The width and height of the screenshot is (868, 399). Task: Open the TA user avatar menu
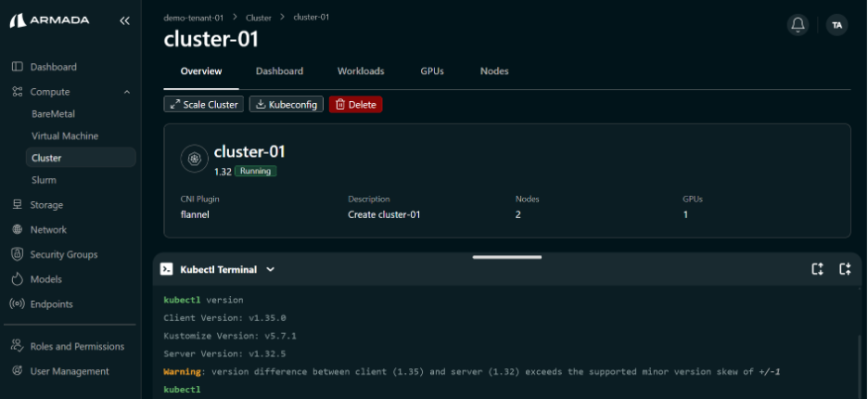tap(837, 25)
